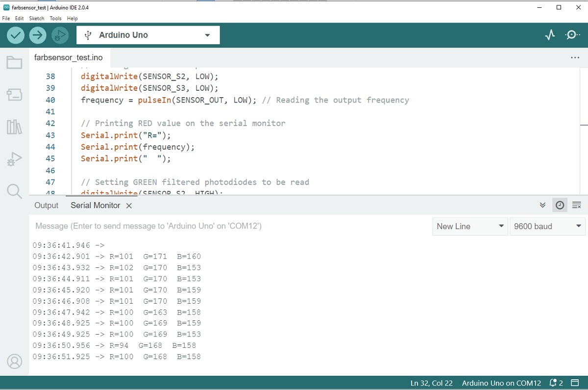Click the Serial.print("R=") code line
The width and height of the screenshot is (588, 390).
[x=126, y=135]
